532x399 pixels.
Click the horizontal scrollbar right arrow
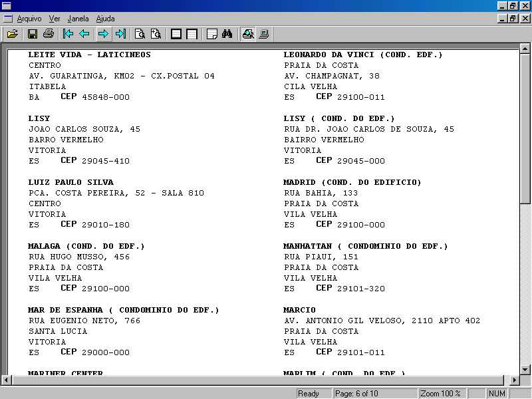pyautogui.click(x=514, y=380)
